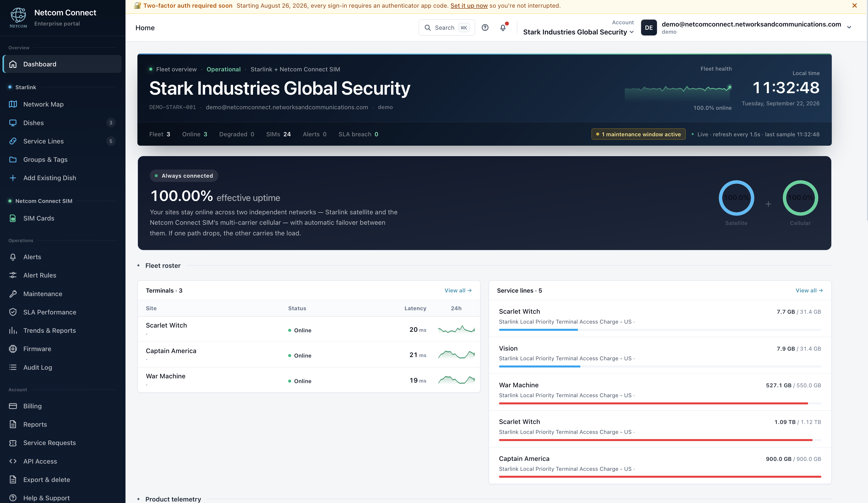Click the '527.1 GB' usage value

(x=778, y=385)
